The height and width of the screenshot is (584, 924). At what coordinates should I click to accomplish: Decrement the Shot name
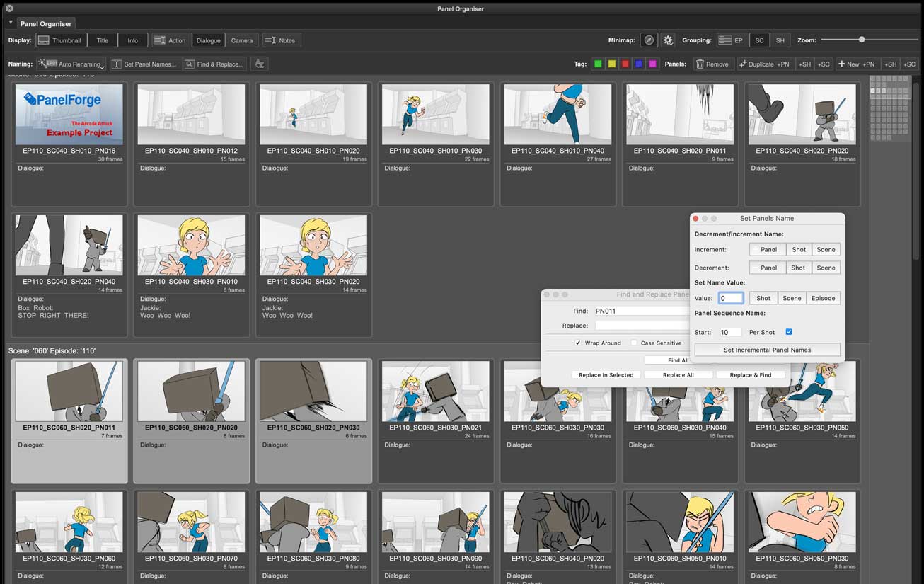click(798, 268)
